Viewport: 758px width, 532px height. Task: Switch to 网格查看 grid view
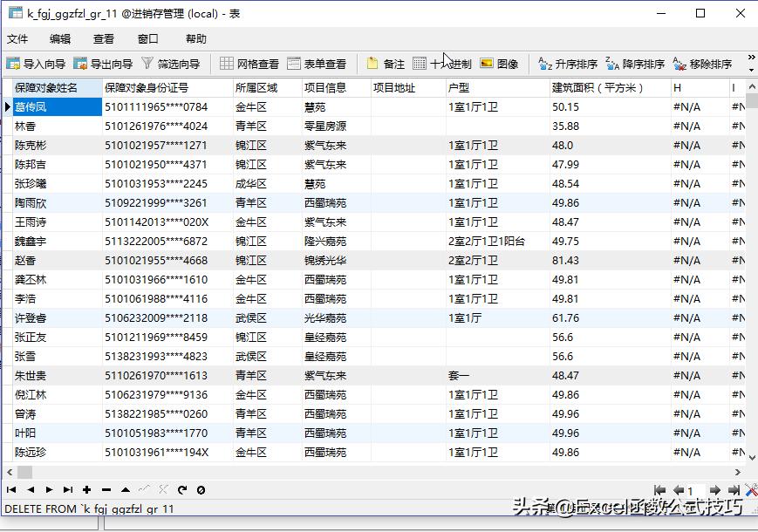tap(251, 62)
